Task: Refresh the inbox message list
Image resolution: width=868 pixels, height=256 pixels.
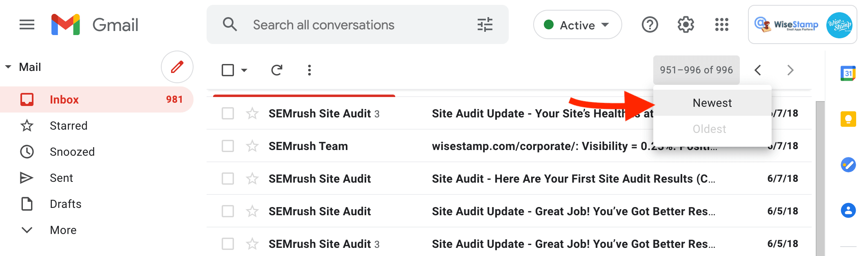Action: tap(277, 70)
